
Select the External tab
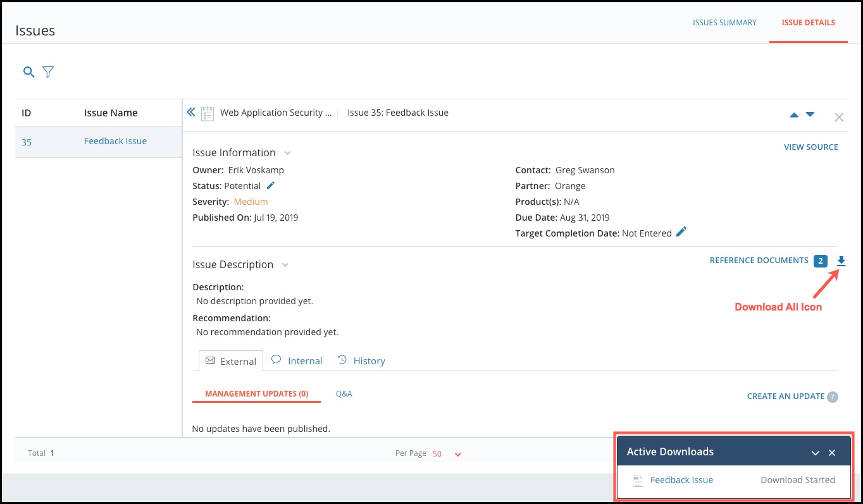(x=231, y=361)
